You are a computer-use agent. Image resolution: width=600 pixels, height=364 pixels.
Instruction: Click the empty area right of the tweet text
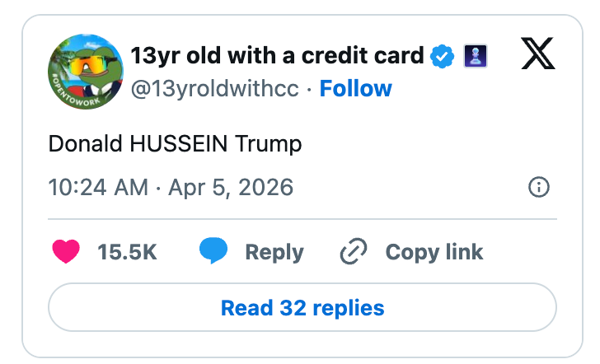pyautogui.click(x=429, y=144)
